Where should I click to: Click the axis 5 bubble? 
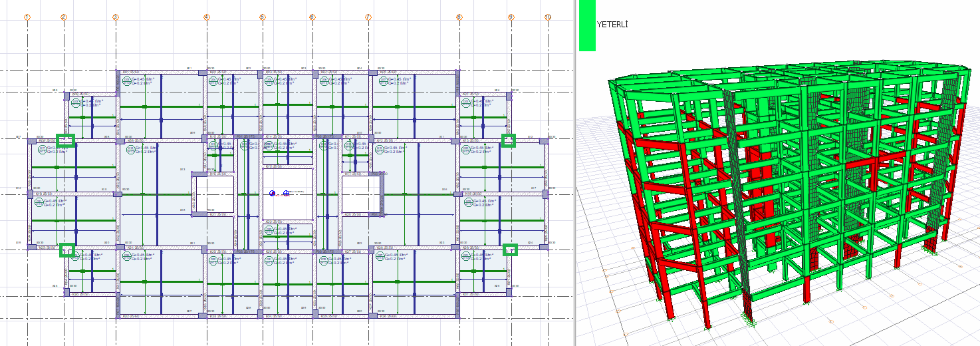262,17
